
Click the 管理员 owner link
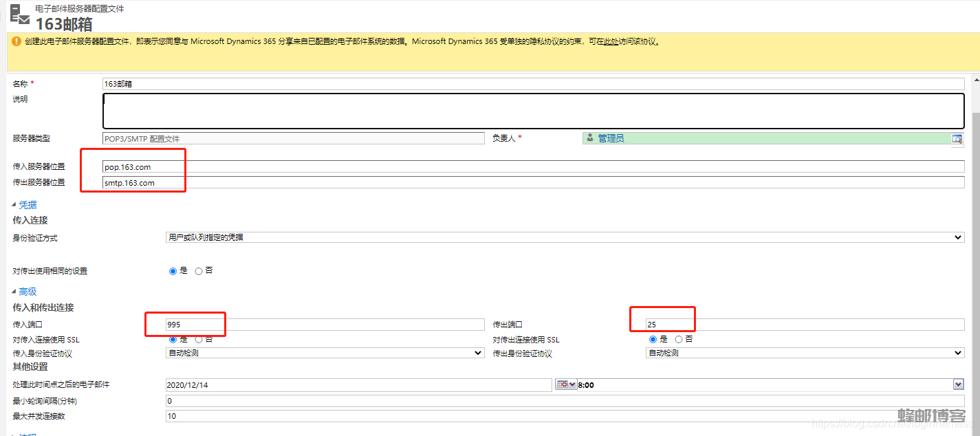pos(611,138)
